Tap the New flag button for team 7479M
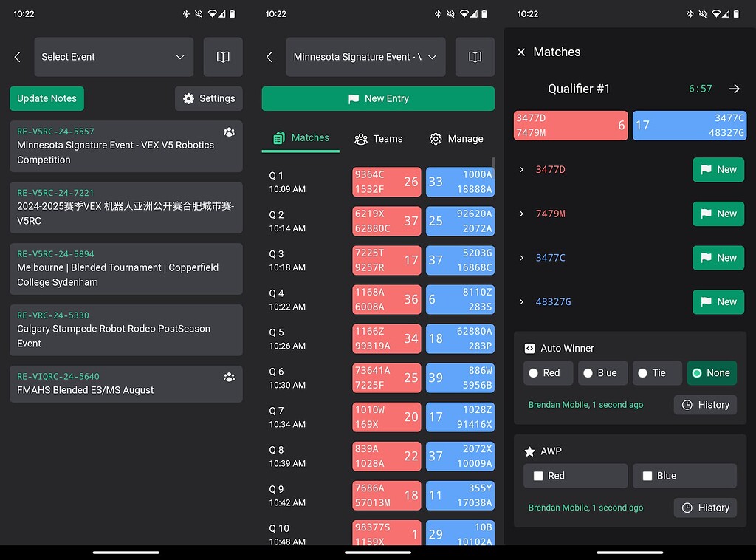This screenshot has width=756, height=560. (718, 214)
